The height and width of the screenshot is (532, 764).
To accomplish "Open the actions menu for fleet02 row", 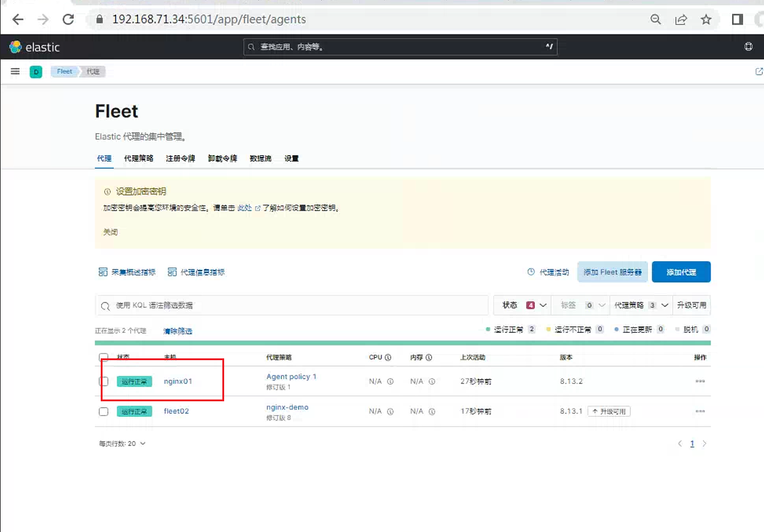I will pyautogui.click(x=700, y=411).
